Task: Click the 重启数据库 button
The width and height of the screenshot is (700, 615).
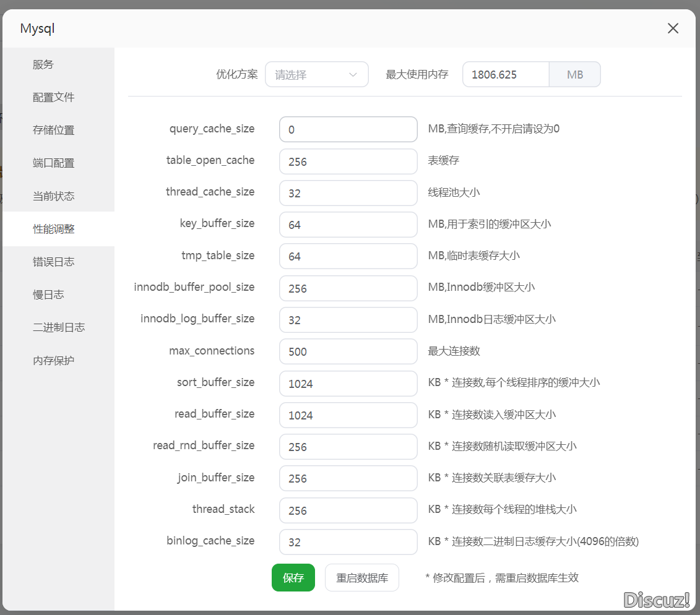Action: click(362, 578)
